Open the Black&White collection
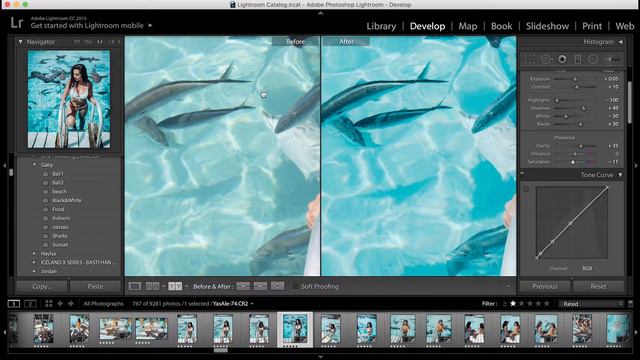Screen dimensions: 640x360 [67, 200]
